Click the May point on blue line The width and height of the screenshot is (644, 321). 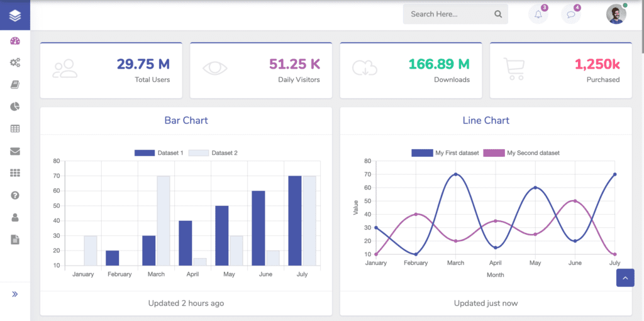point(535,188)
